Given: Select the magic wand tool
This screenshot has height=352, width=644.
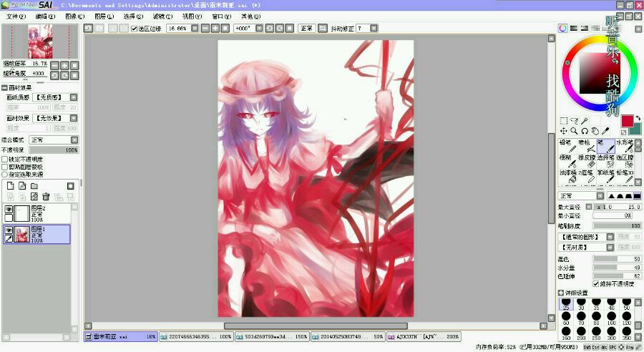Looking at the screenshot, I should coord(584,121).
